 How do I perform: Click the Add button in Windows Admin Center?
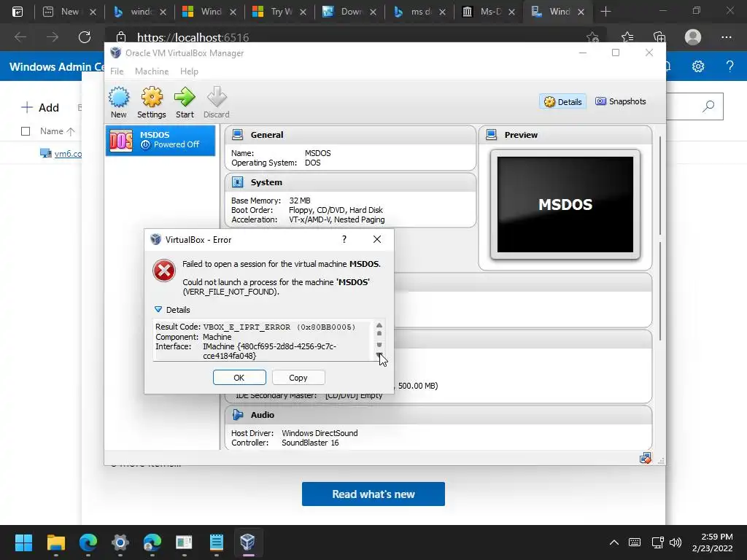(x=41, y=108)
